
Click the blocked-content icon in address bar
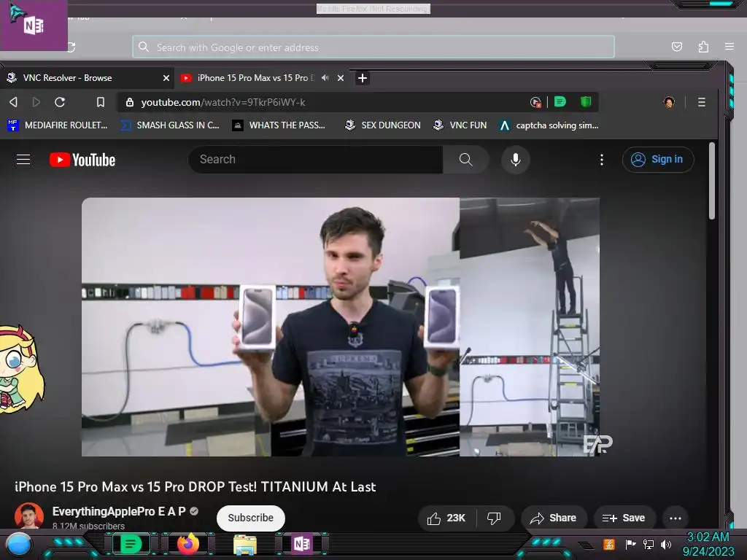535,102
